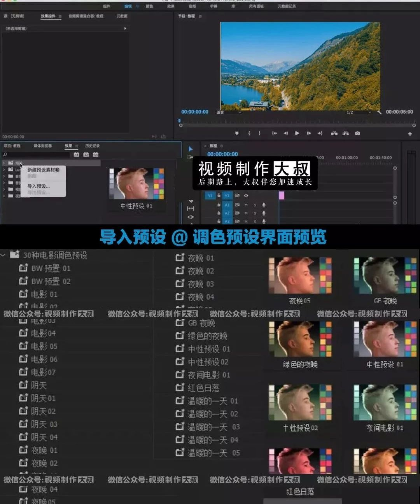Choose 新建预设素材箱 from context menu
Screen dimensions: 420x504
43,170
